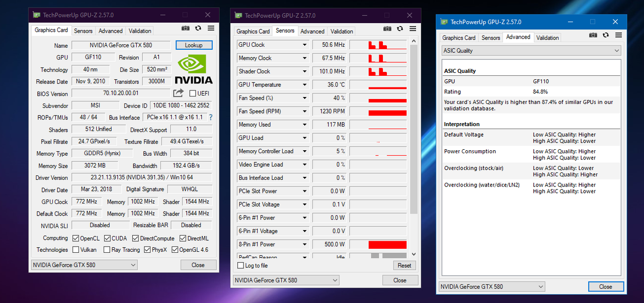Open the hamburger menu in Graphics Card window
Screen dimensions: 644x303
coord(211,29)
